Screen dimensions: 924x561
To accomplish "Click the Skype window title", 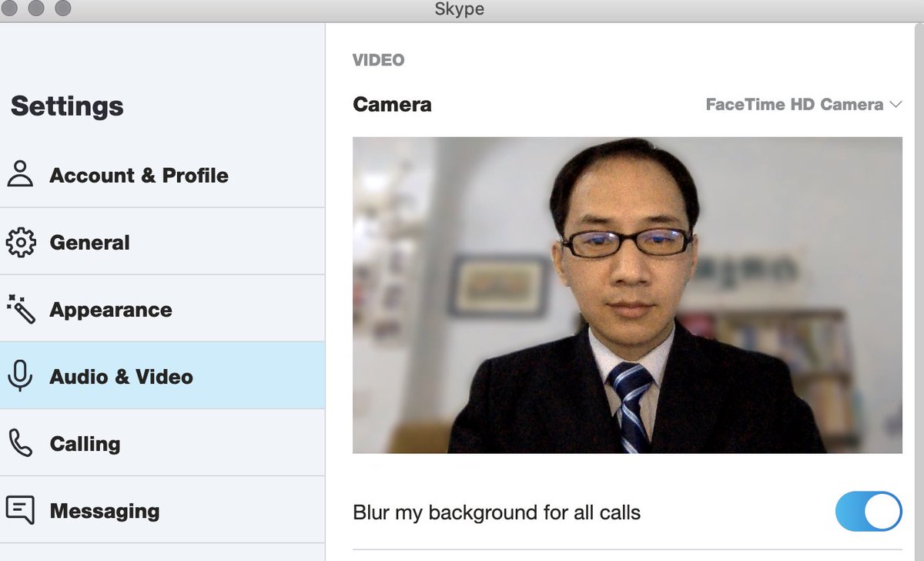I will pos(459,9).
